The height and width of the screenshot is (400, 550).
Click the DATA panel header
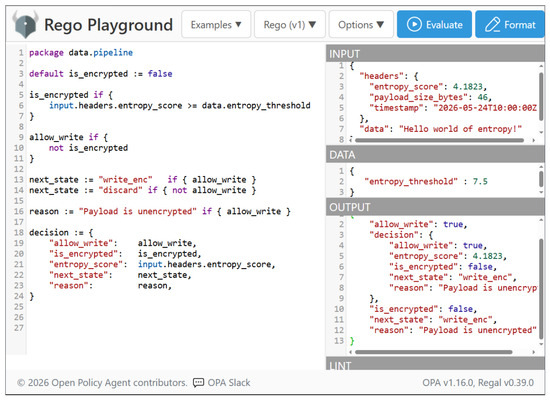(x=435, y=155)
